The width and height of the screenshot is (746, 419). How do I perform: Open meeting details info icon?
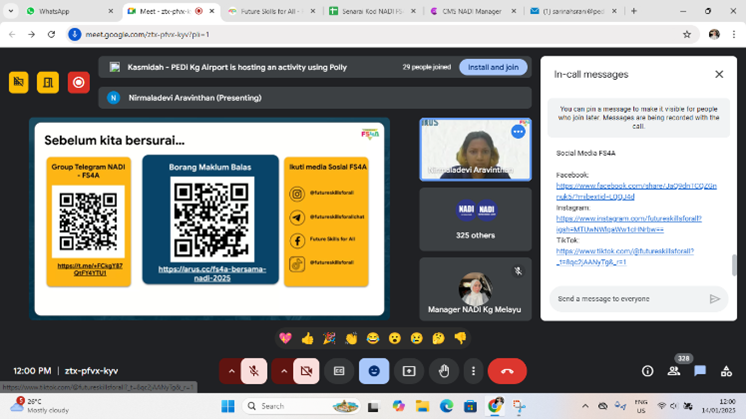click(x=648, y=371)
